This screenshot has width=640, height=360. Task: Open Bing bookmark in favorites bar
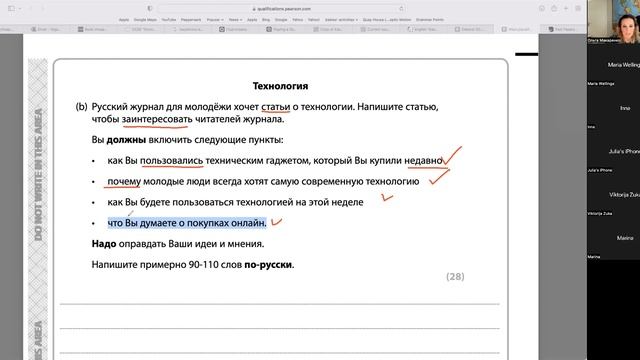[x=266, y=20]
